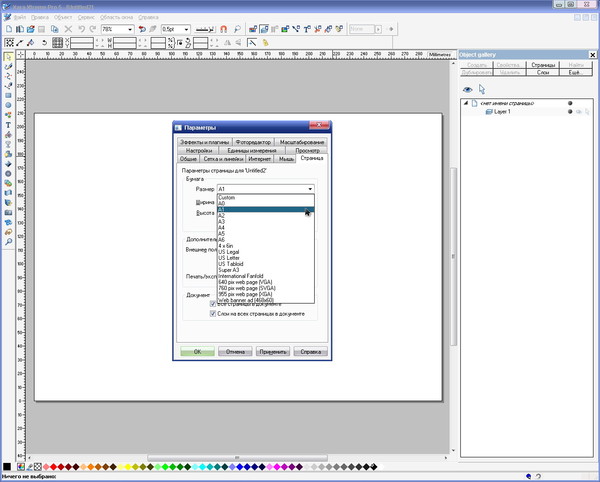Image resolution: width=600 pixels, height=482 pixels.
Task: Click the previous zoom icon beside zoom box
Action: 142,29
